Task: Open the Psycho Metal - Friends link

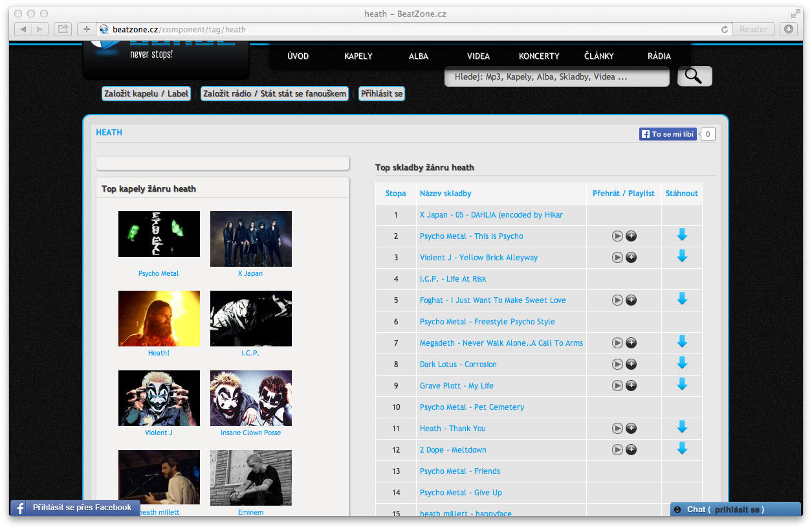Action: (460, 471)
